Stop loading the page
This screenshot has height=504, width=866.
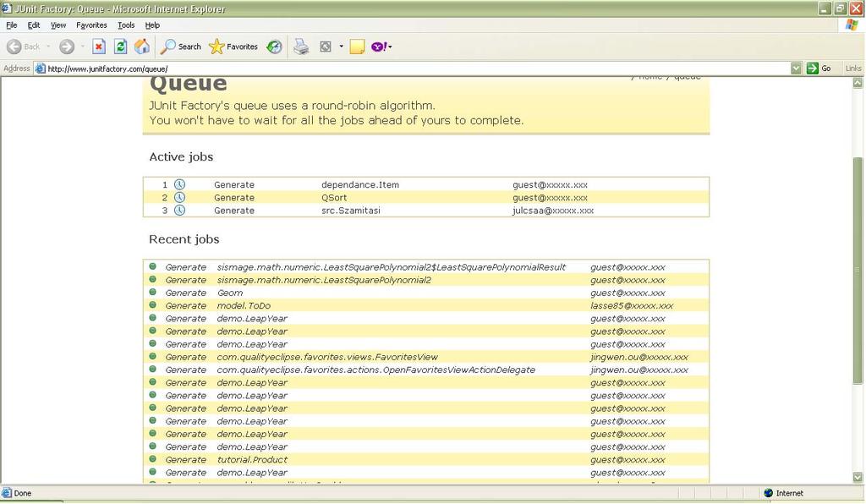[x=99, y=47]
